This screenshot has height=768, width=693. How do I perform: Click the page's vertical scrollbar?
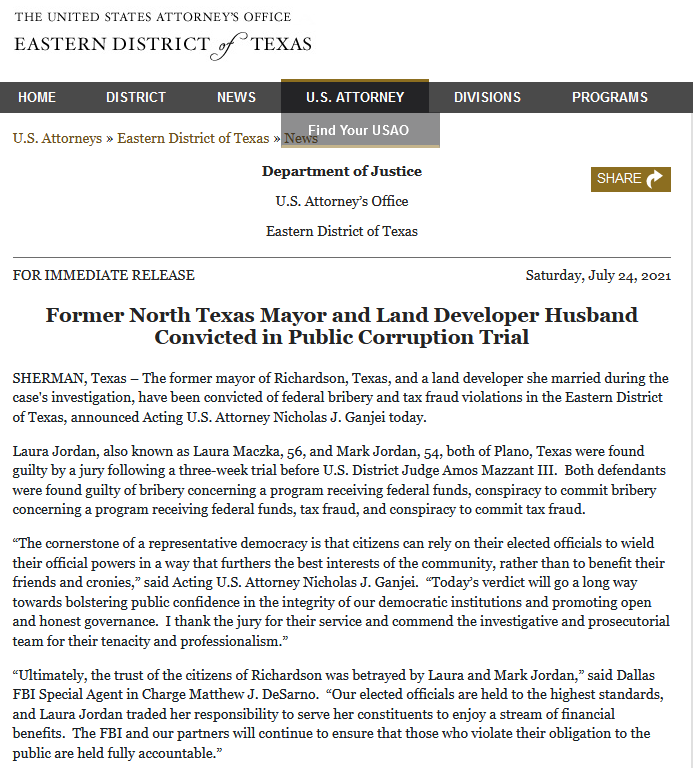(691, 441)
